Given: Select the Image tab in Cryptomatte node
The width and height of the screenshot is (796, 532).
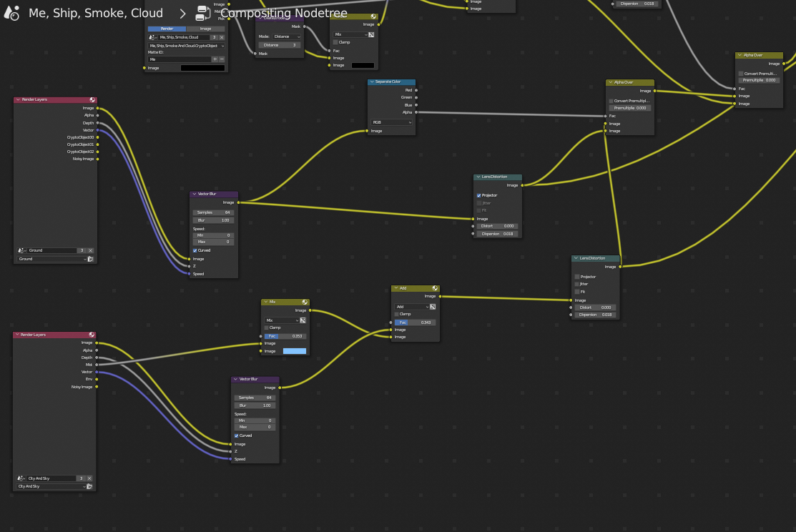Looking at the screenshot, I should 205,29.
